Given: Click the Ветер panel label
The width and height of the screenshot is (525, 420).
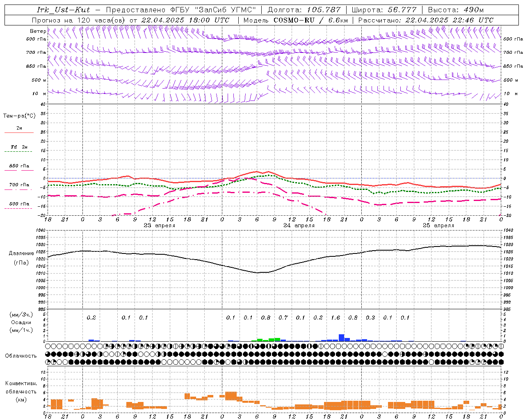Looking at the screenshot, I should [38, 31].
